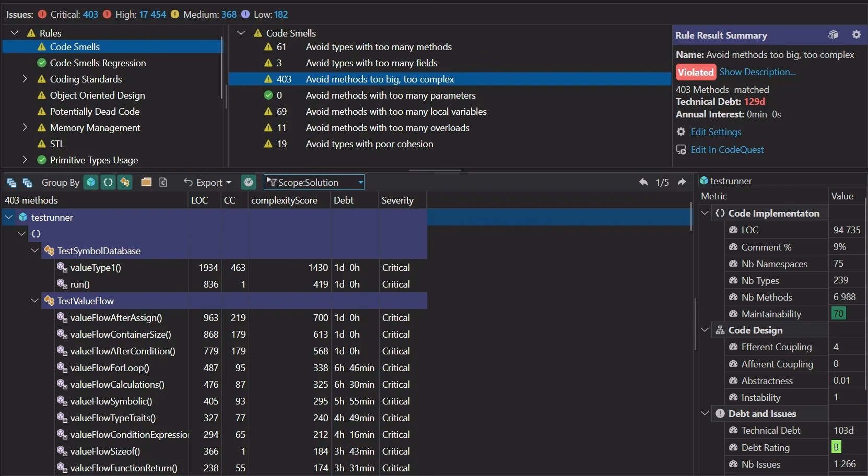The width and height of the screenshot is (868, 476).
Task: Collapse the Rules tree node
Action: [15, 33]
